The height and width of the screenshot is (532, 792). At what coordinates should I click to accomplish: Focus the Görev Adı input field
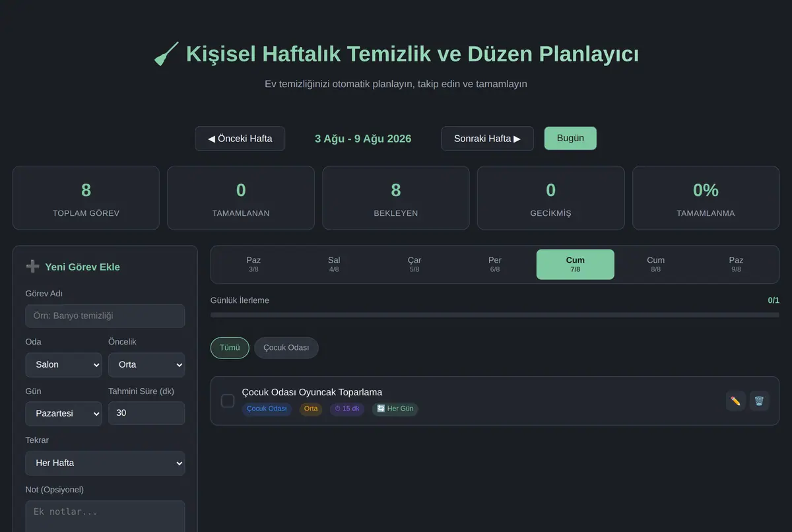point(105,316)
